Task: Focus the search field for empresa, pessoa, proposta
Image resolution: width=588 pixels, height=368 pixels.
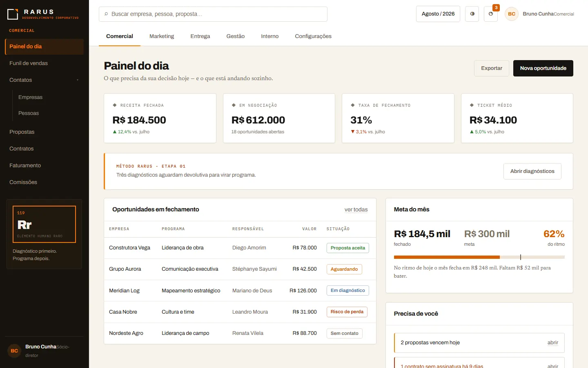Action: (x=213, y=14)
